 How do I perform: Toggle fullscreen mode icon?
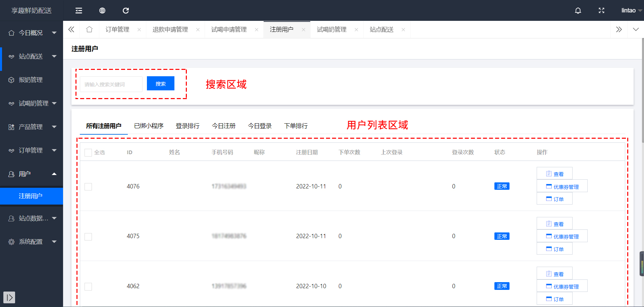click(x=601, y=11)
